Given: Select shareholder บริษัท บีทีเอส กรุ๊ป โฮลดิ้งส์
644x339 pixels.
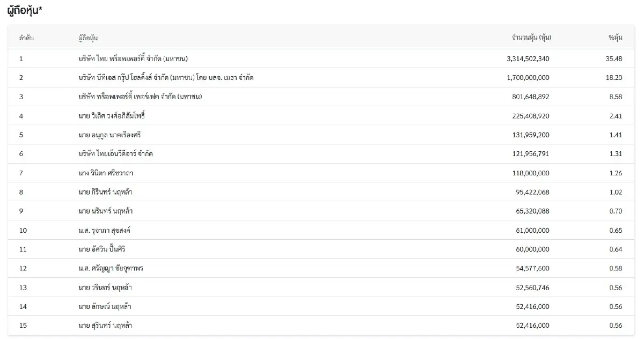Looking at the screenshot, I should pos(166,78).
